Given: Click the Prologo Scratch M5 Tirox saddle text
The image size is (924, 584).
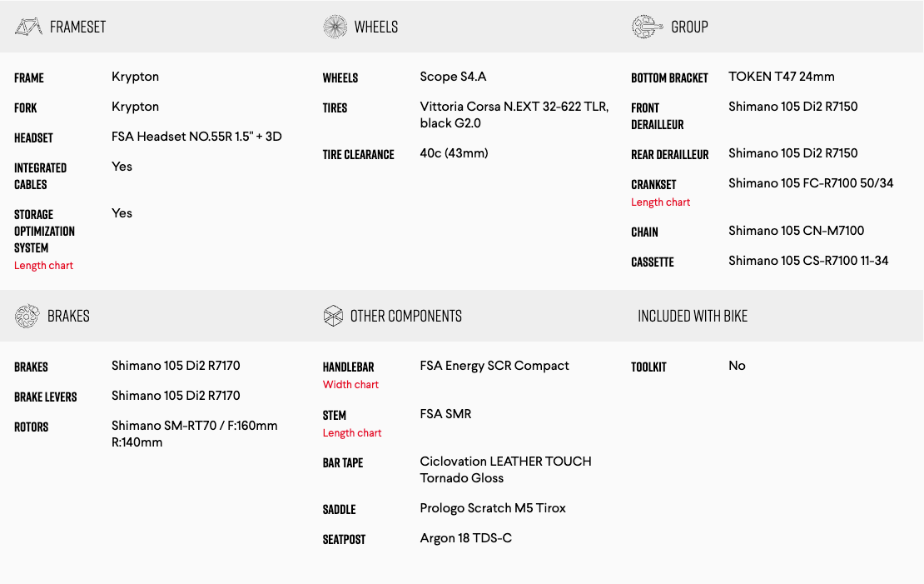Looking at the screenshot, I should click(493, 508).
